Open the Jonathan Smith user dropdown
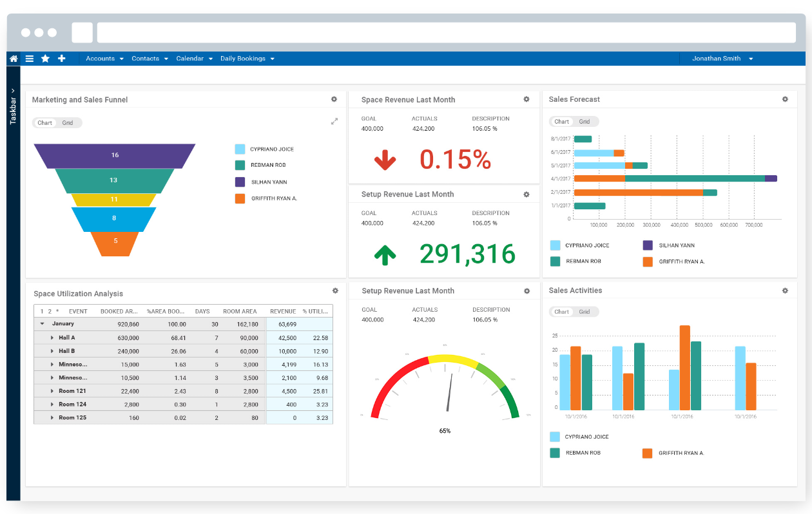This screenshot has height=514, width=812. pyautogui.click(x=722, y=59)
